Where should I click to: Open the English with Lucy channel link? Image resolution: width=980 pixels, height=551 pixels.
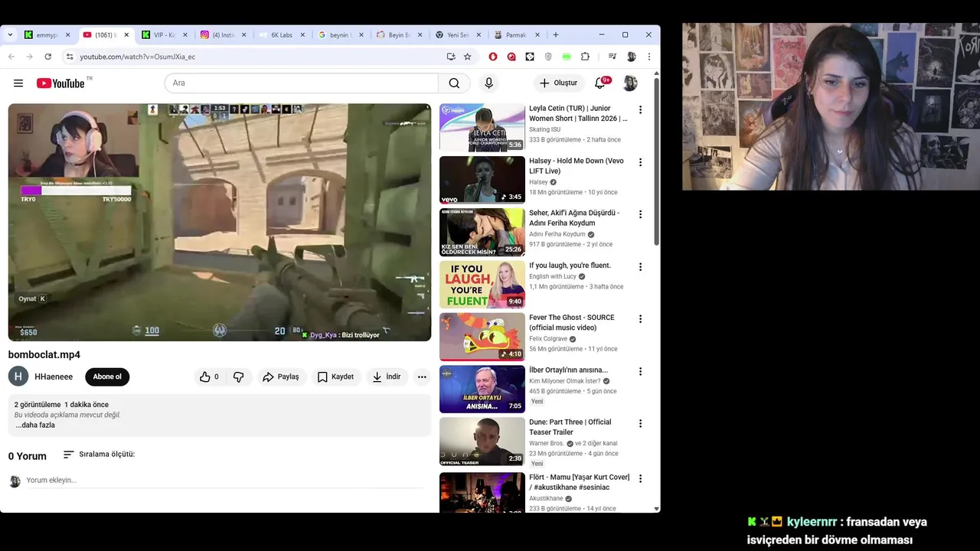tap(553, 276)
